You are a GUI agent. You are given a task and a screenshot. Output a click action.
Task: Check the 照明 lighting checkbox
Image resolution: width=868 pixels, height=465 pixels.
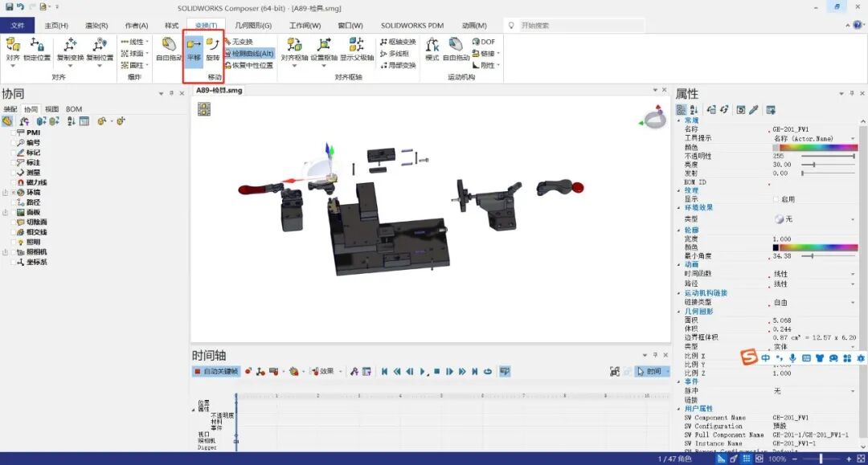click(13, 241)
